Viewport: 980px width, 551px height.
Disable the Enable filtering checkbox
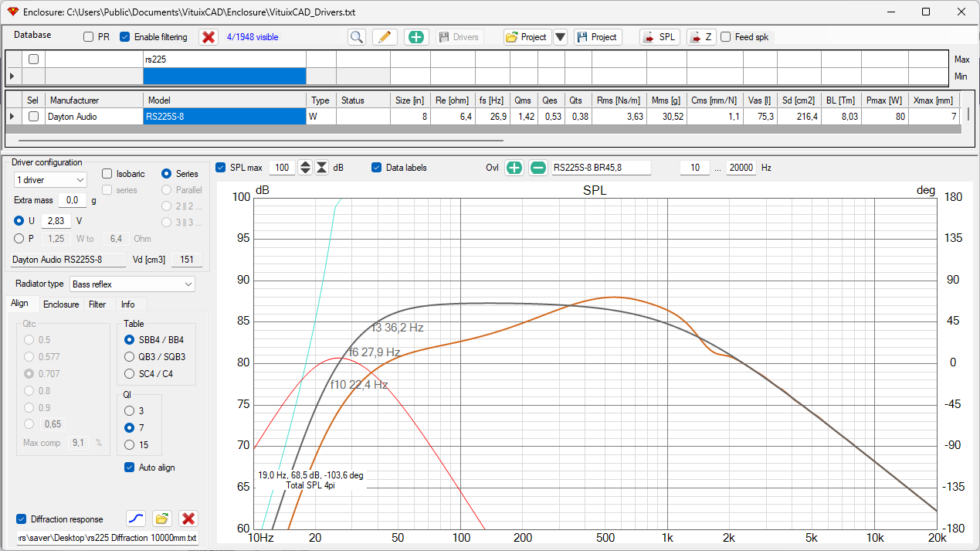pos(125,37)
